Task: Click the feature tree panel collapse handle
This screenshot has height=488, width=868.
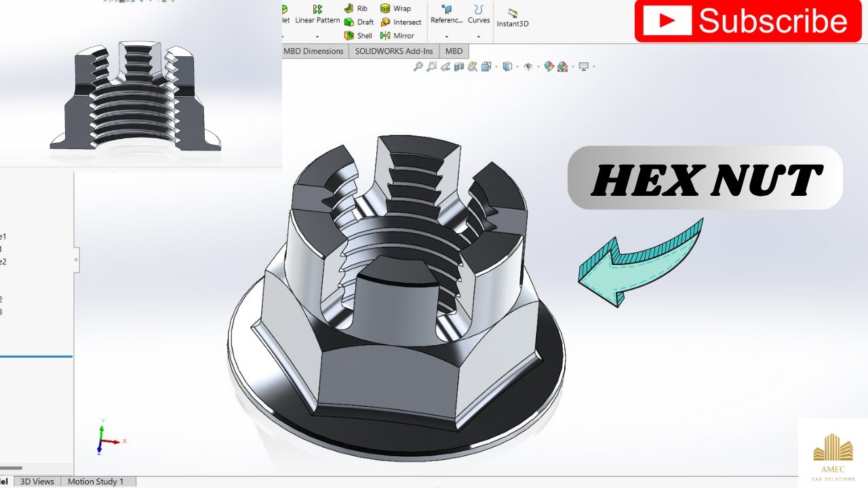Action: [76, 259]
